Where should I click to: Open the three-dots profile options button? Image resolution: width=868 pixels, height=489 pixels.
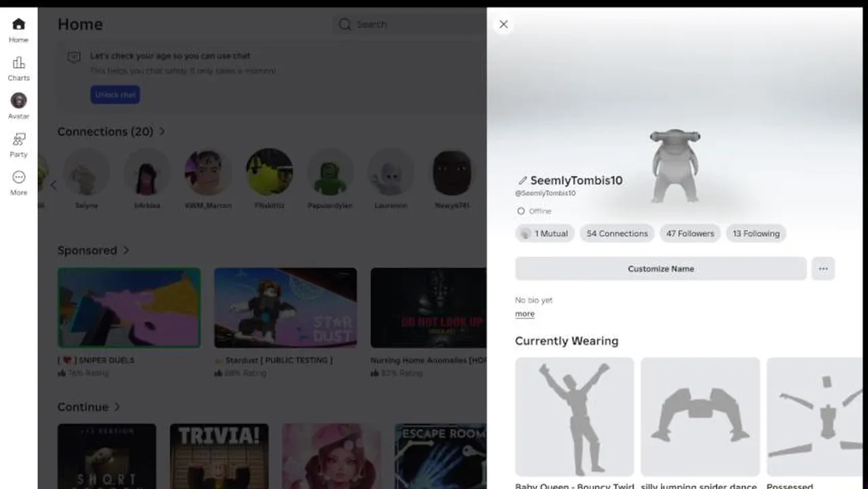(x=822, y=269)
